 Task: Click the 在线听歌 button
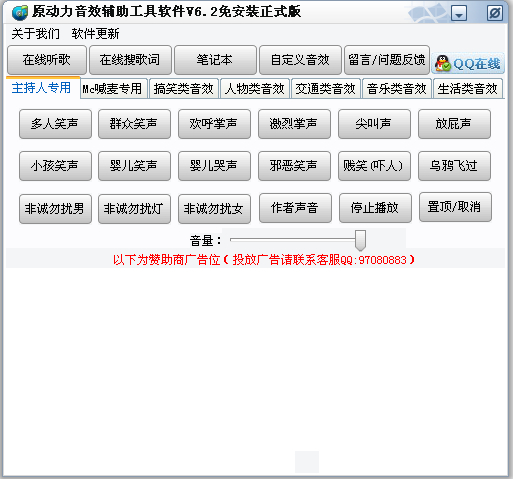pos(47,60)
